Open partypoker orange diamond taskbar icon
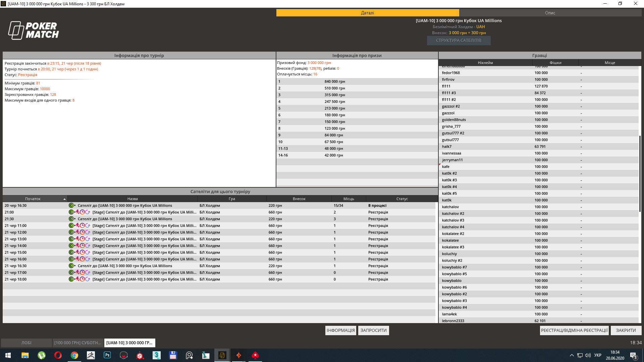This screenshot has width=644, height=362. (239, 355)
